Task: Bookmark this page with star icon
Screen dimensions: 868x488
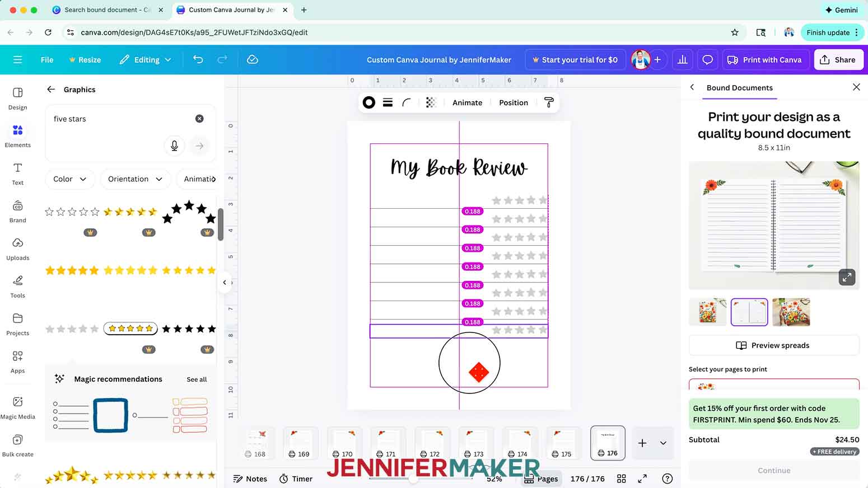Action: point(734,32)
